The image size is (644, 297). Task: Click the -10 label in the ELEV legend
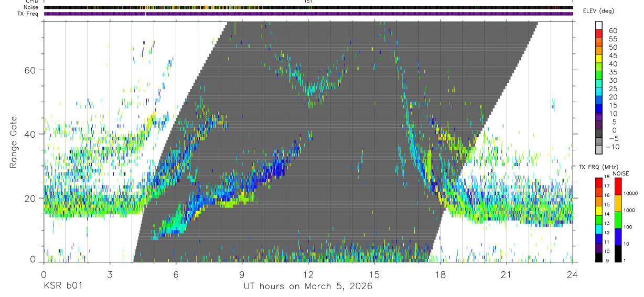(x=612, y=147)
